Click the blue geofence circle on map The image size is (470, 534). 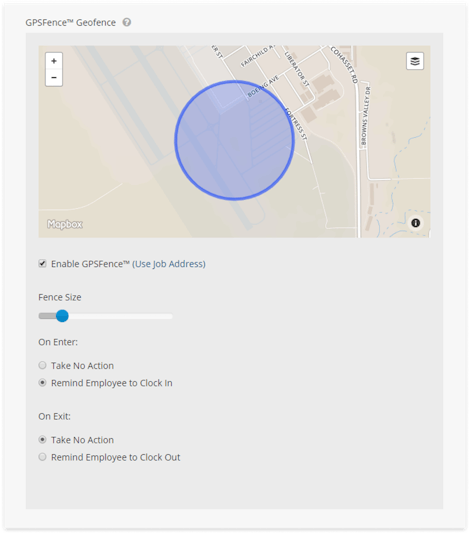coord(234,140)
